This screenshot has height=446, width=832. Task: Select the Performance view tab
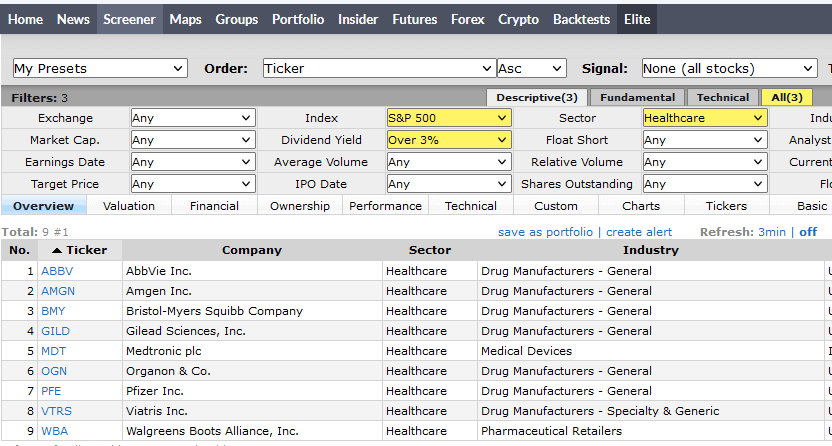pos(385,206)
